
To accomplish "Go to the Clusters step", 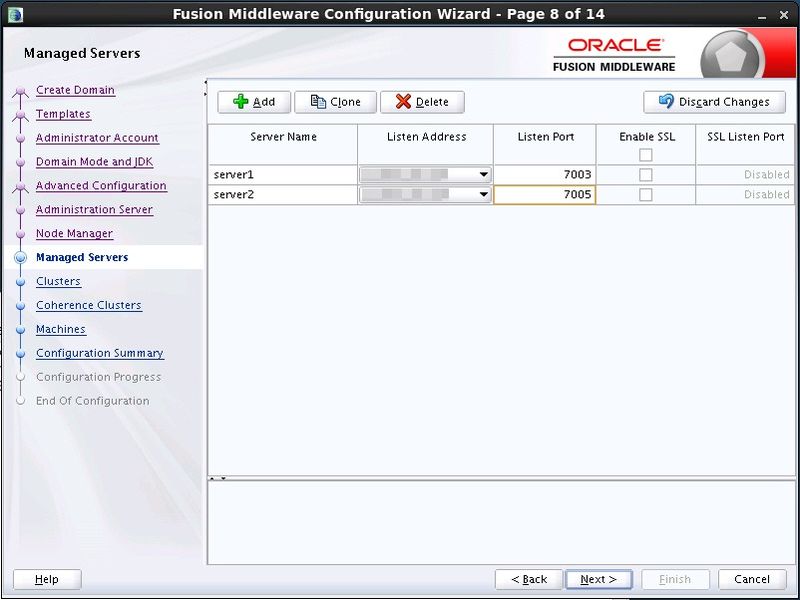I will click(x=58, y=281).
